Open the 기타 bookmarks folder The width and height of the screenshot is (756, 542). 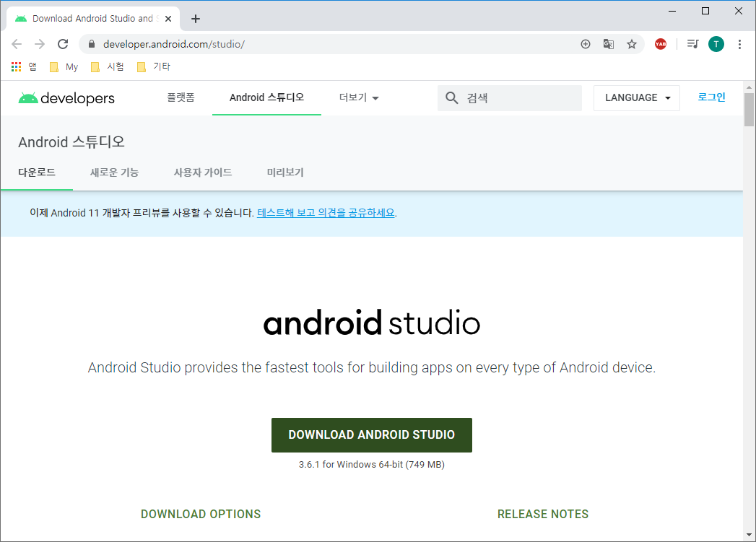click(x=154, y=66)
